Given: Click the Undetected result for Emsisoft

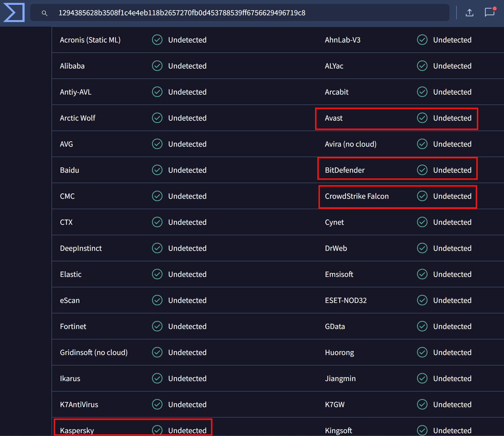Looking at the screenshot, I should pos(452,274).
